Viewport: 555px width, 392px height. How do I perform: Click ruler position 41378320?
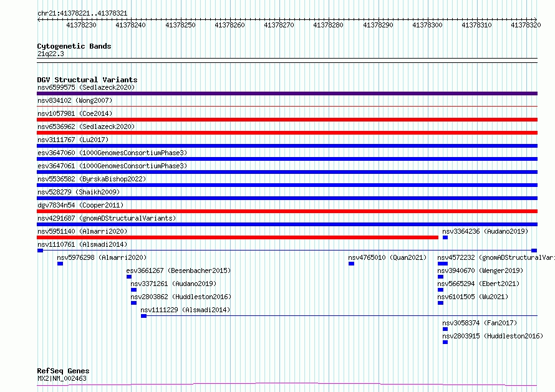tap(526, 25)
